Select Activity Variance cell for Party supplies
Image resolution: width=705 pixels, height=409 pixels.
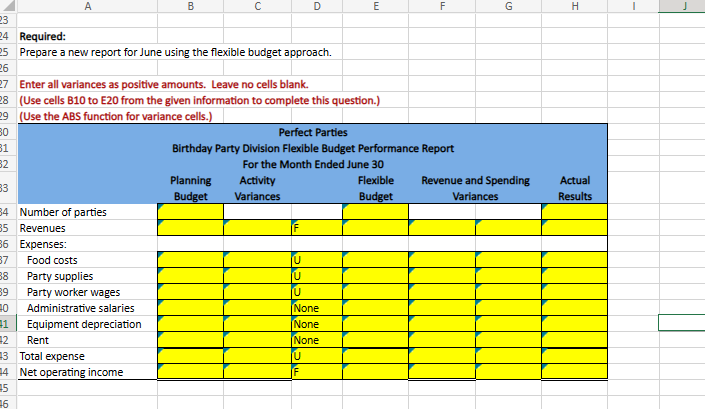coord(258,276)
